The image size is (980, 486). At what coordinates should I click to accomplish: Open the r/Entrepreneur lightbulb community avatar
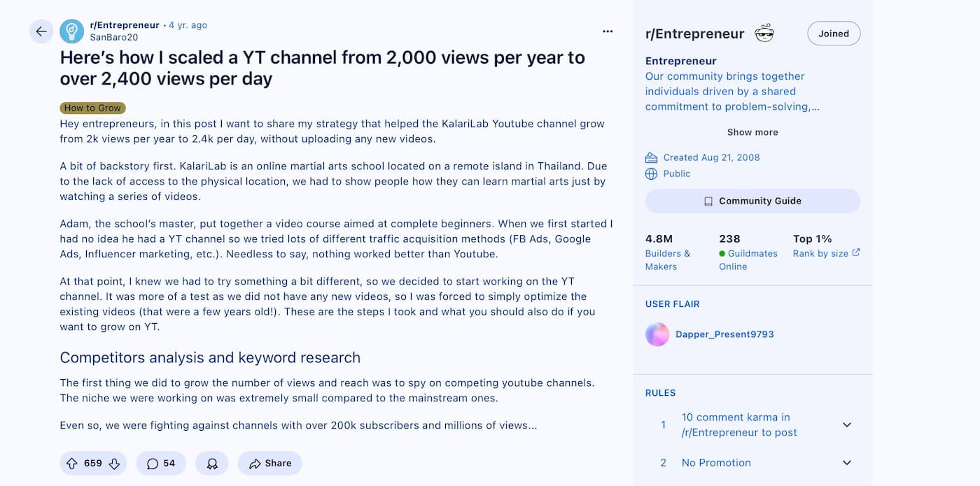(71, 31)
